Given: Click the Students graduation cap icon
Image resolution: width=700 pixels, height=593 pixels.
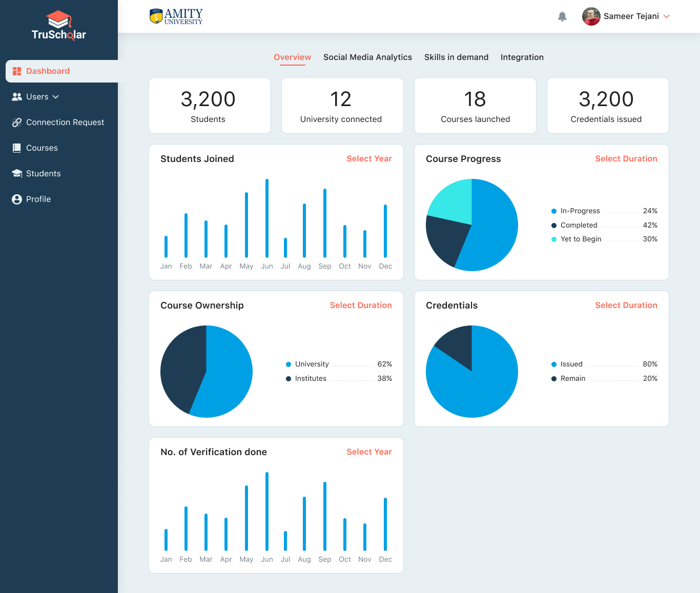Looking at the screenshot, I should pos(17,174).
